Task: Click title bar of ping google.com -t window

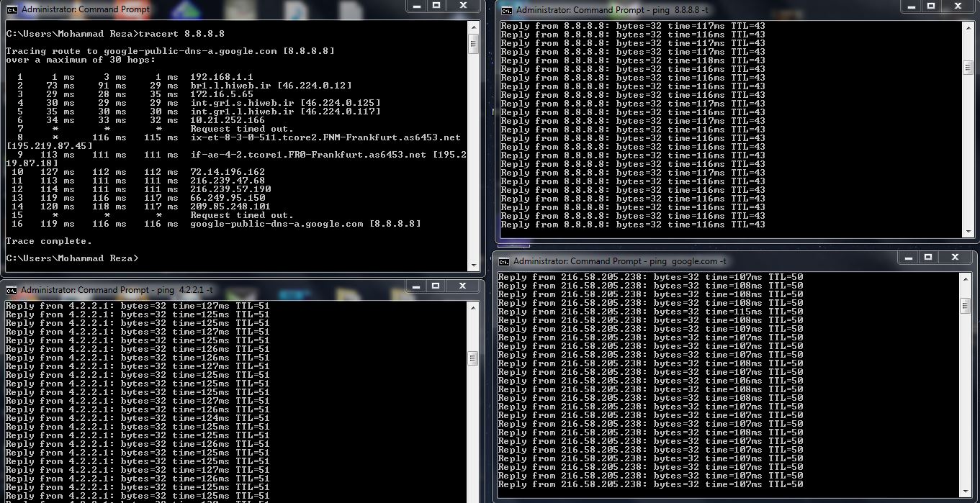Action: point(720,261)
